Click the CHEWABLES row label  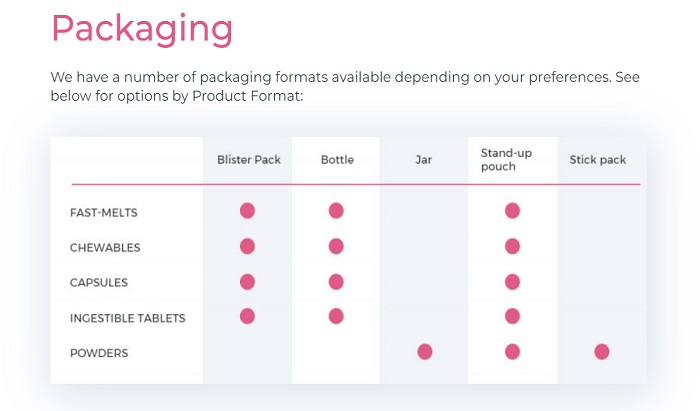pyautogui.click(x=105, y=248)
